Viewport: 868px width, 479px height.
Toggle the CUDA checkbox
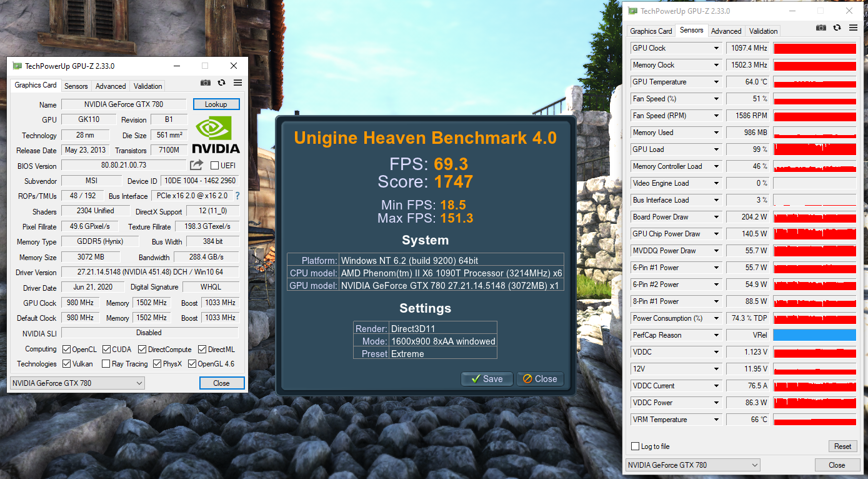click(x=107, y=349)
